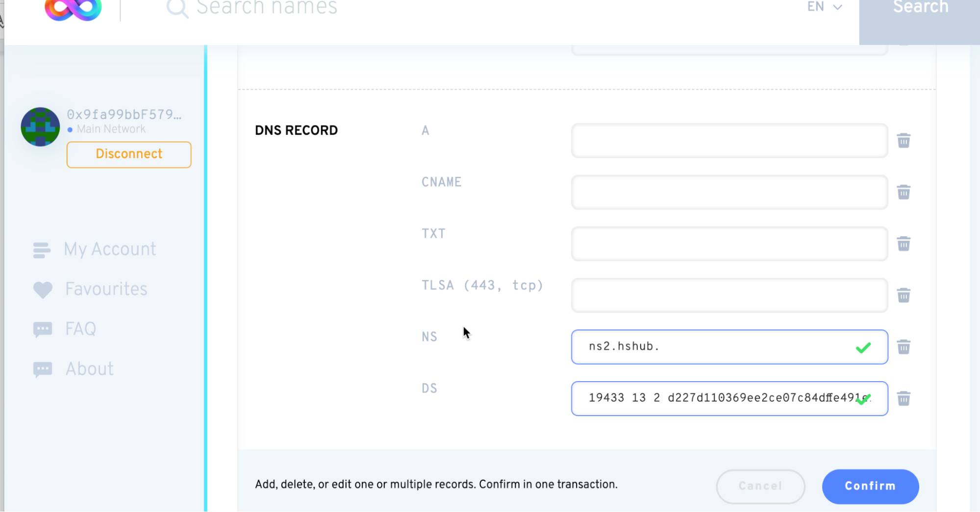Open the FAQ sidebar link
The image size is (980, 512).
[x=80, y=329]
